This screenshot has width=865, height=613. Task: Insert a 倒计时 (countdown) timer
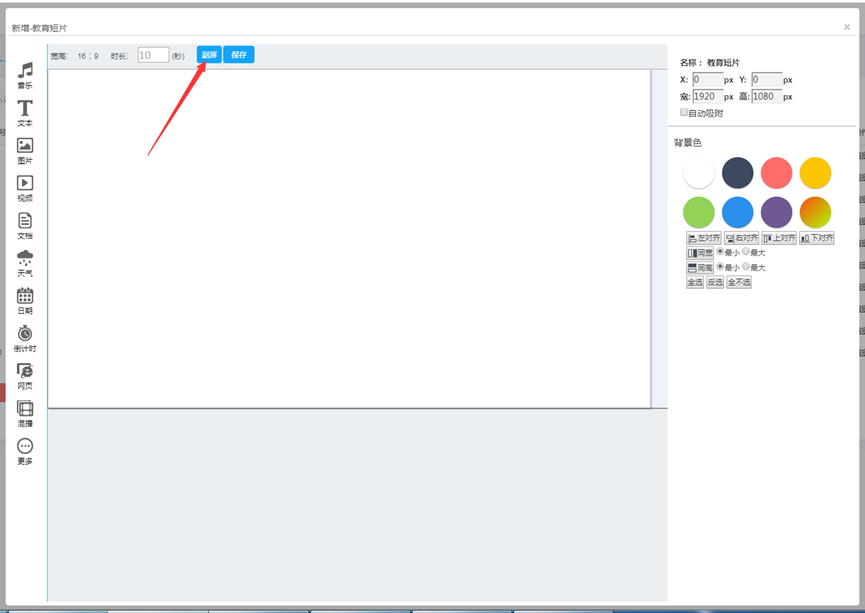25,336
